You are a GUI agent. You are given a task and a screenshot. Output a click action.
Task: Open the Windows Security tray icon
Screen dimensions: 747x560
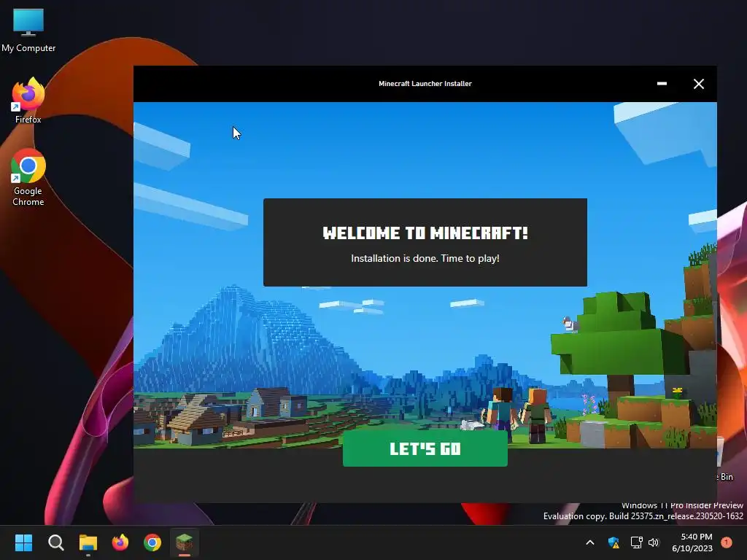pyautogui.click(x=614, y=542)
